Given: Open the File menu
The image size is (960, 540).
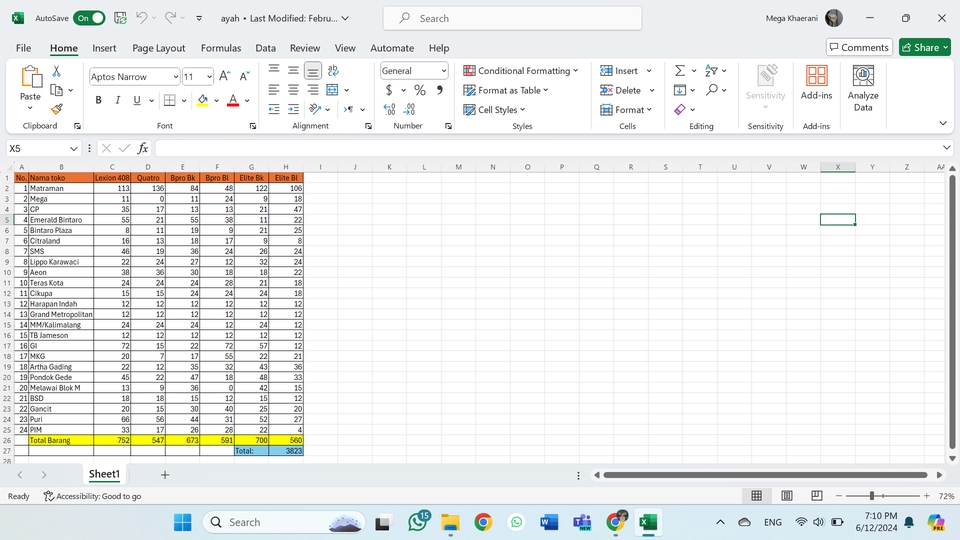Looking at the screenshot, I should (23, 48).
